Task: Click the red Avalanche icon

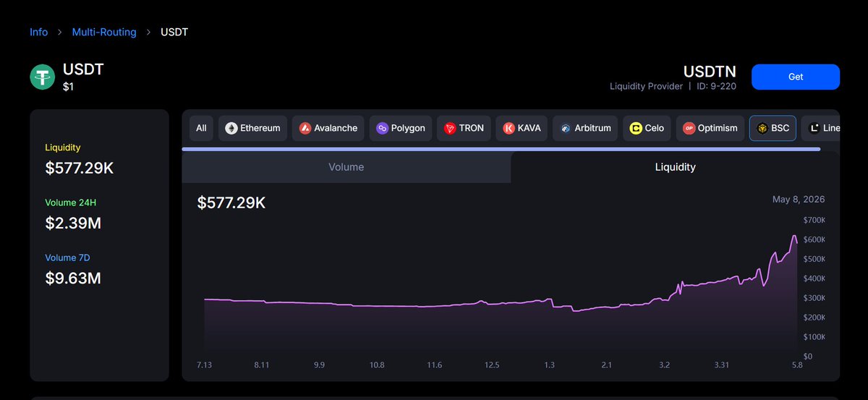Action: (305, 128)
